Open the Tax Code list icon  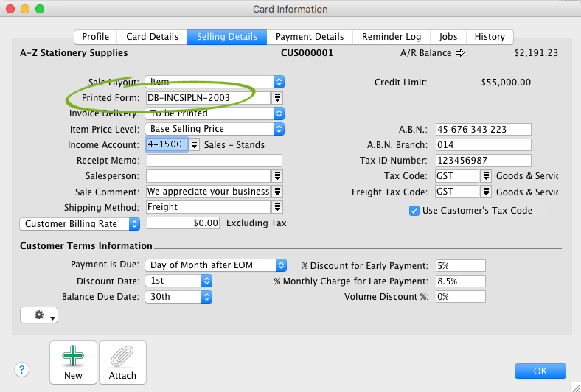click(487, 176)
